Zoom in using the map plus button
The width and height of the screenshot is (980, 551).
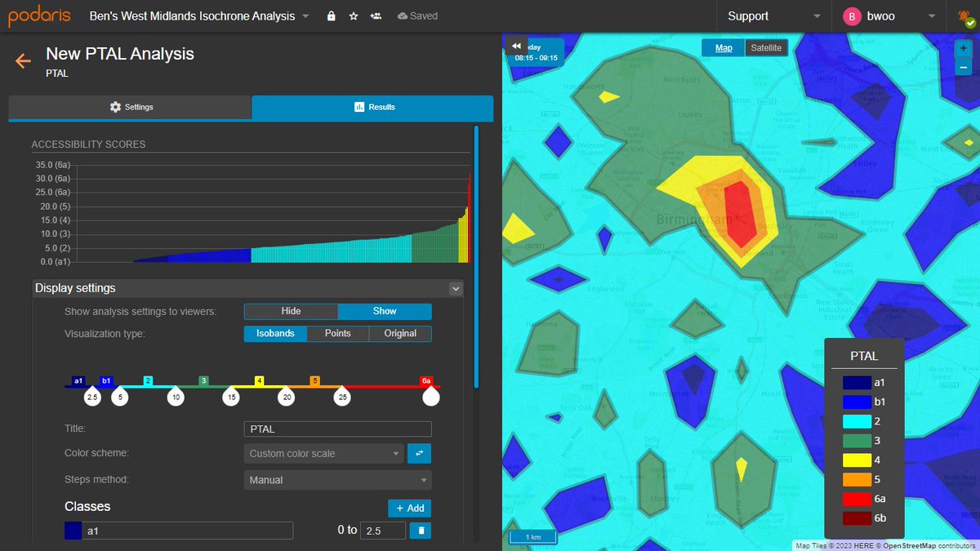click(963, 49)
